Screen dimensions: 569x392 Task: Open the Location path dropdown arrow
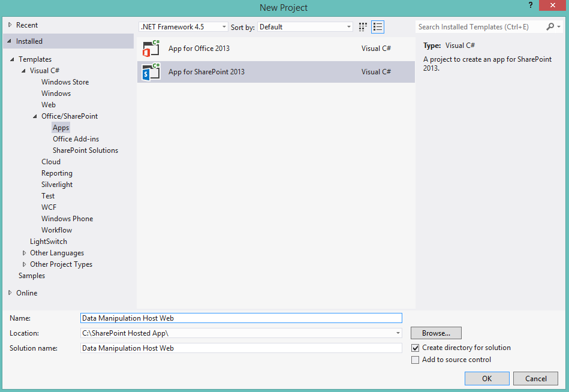point(398,333)
